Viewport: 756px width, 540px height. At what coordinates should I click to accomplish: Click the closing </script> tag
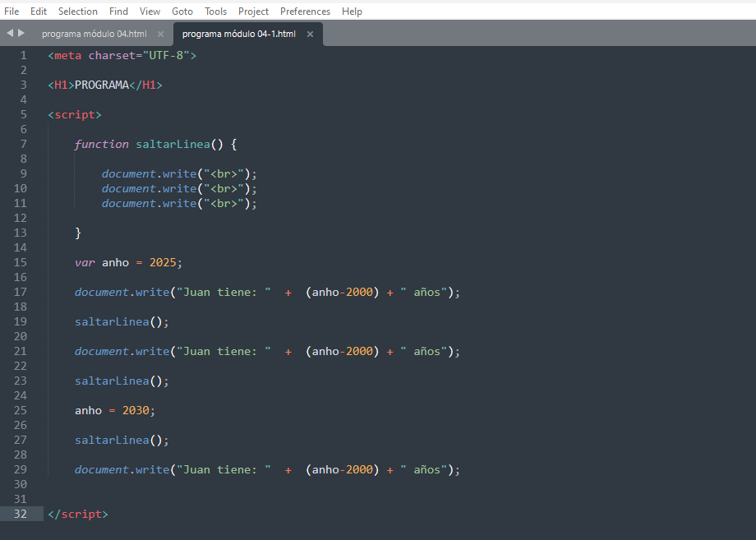(78, 514)
